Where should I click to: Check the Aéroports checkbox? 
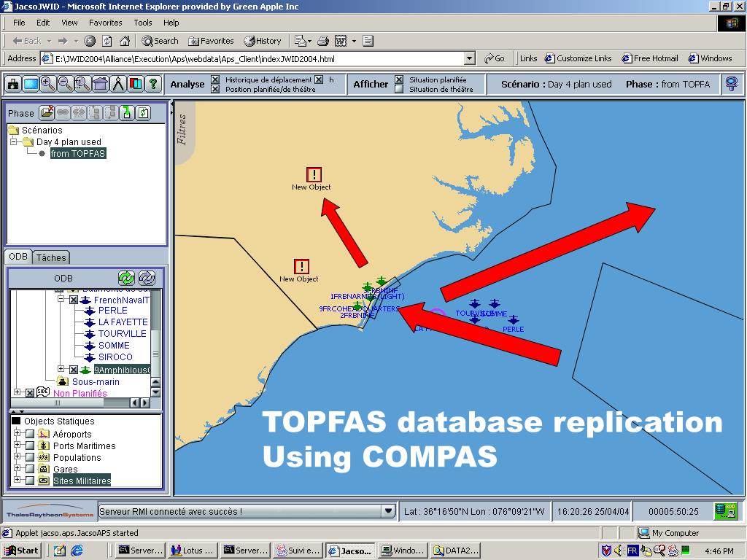(x=29, y=434)
